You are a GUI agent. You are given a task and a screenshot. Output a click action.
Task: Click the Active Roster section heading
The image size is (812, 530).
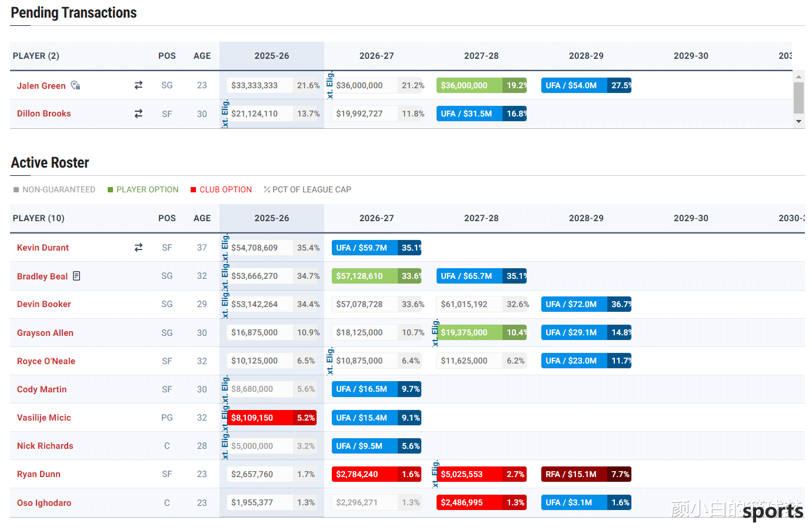click(50, 163)
